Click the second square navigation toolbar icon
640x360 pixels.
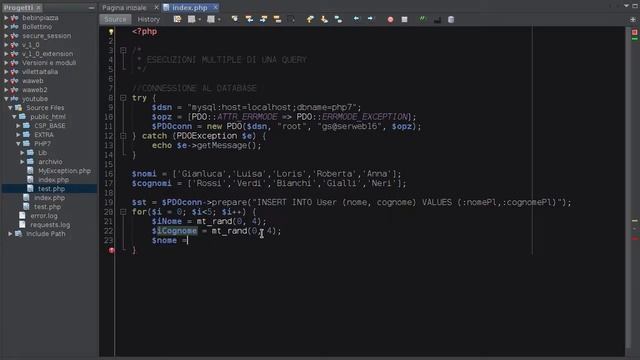tap(211, 19)
